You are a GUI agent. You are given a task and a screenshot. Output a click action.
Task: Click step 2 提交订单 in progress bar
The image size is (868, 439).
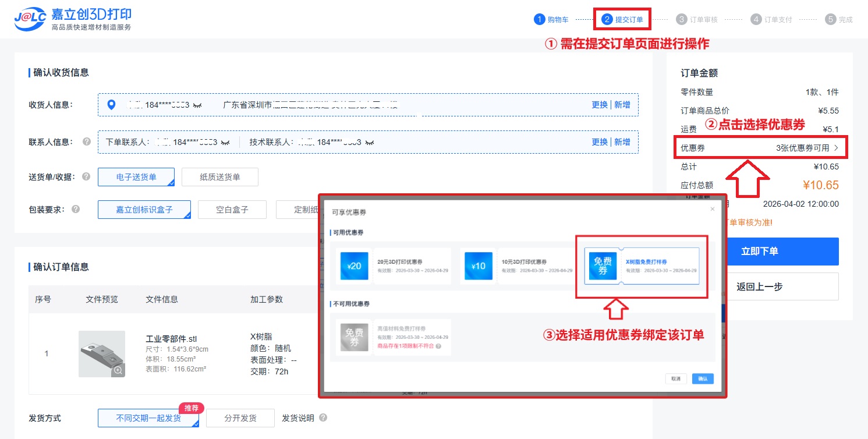click(622, 19)
